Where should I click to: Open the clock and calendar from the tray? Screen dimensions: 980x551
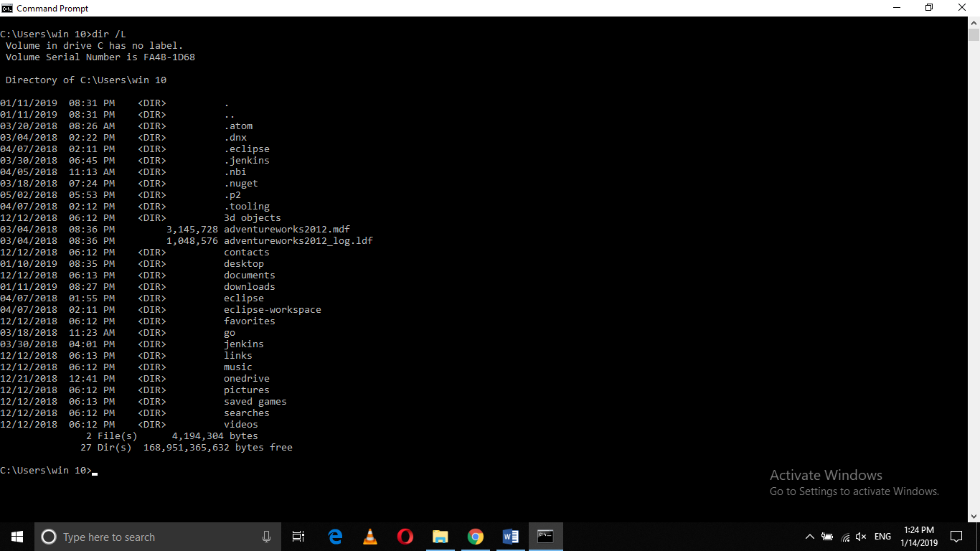[919, 537]
